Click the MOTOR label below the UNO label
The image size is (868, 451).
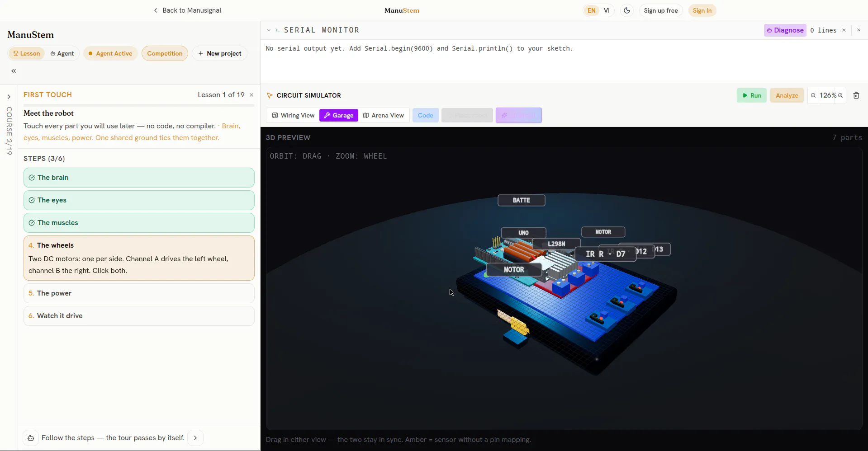click(x=514, y=270)
